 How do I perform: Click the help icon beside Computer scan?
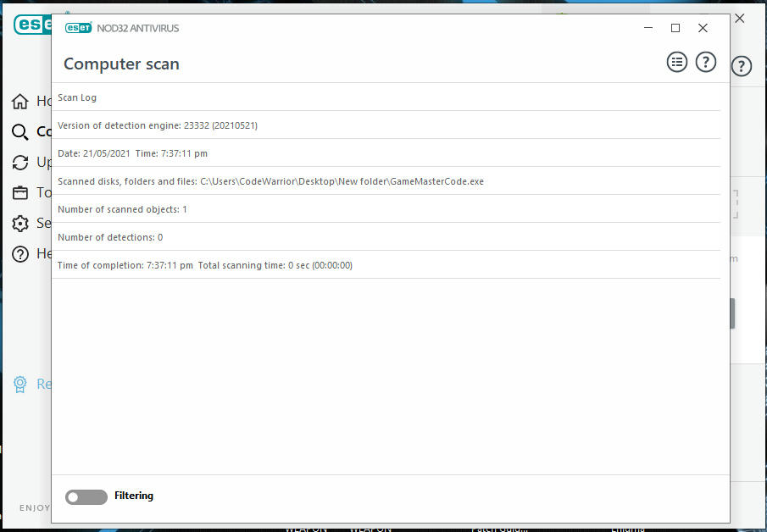click(705, 62)
